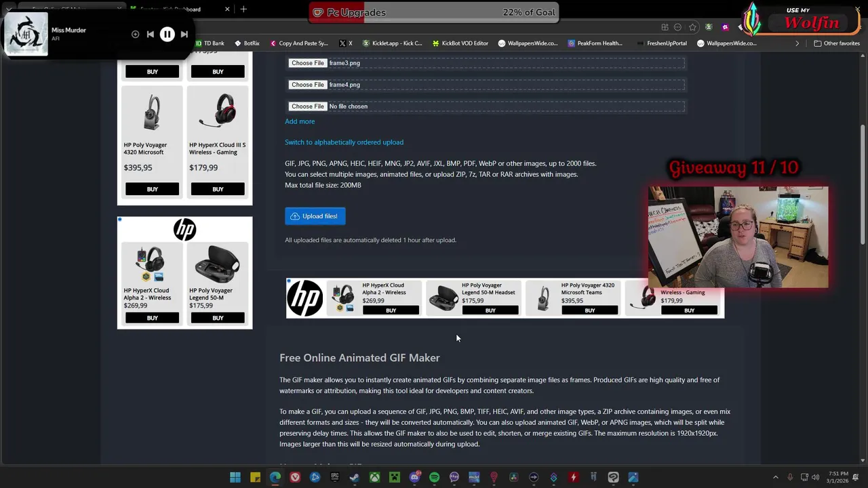868x488 pixels.
Task: Switch to alphabetically ordered upload
Action: click(344, 142)
